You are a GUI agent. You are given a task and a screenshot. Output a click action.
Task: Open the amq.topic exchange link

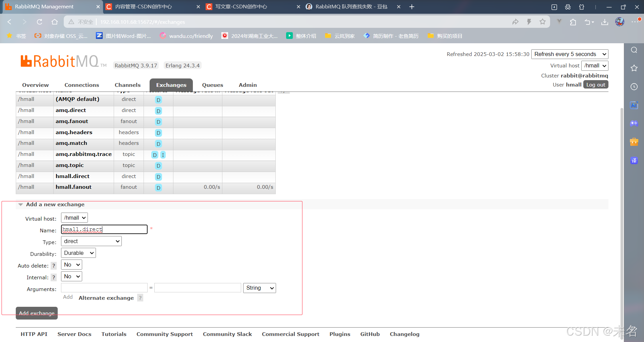pos(69,165)
